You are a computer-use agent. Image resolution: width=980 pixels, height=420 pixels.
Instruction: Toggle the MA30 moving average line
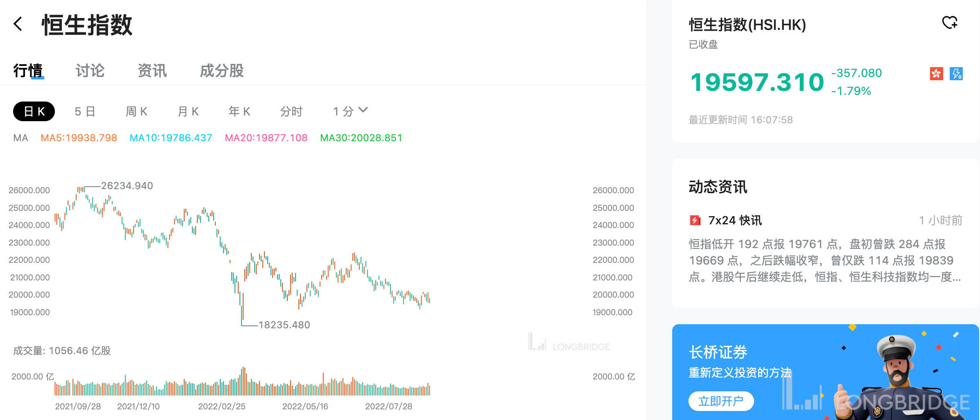click(x=361, y=138)
